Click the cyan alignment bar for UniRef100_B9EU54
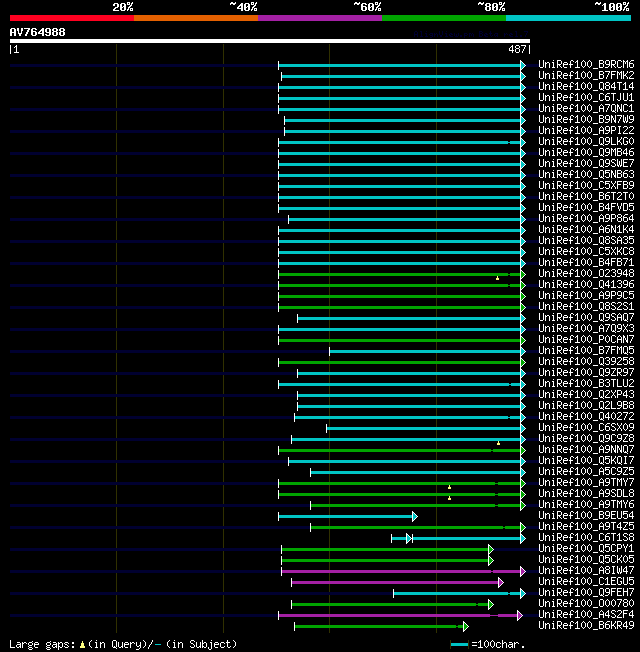The height and width of the screenshot is (652, 640). click(x=346, y=516)
